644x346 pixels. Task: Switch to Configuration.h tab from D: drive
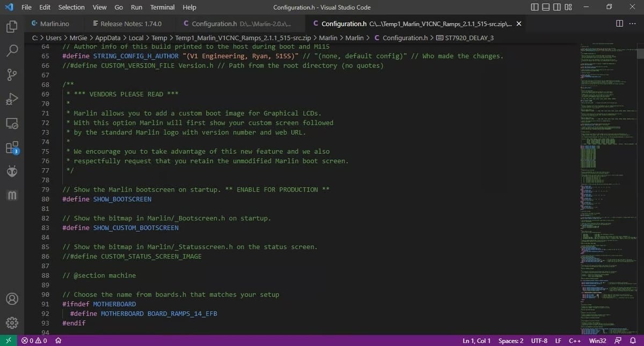tap(240, 24)
